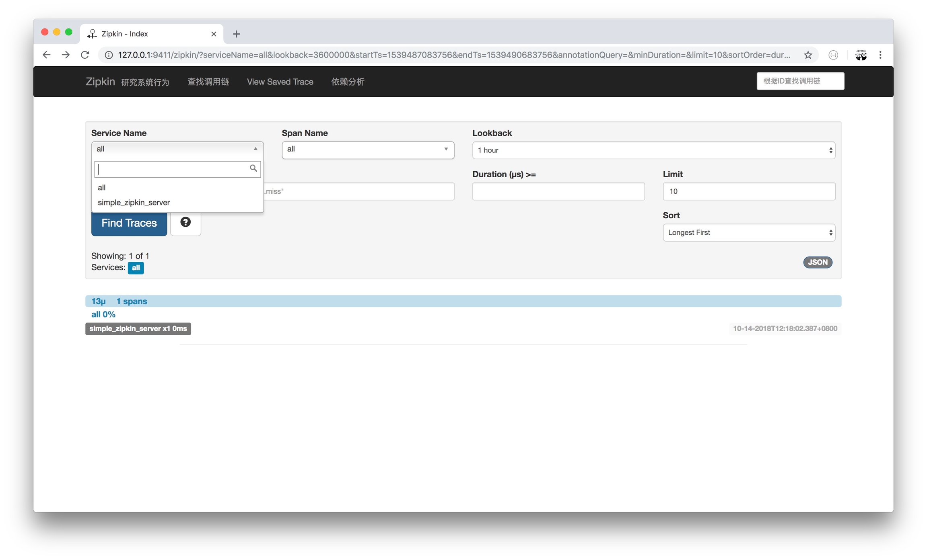Click the JSON button
This screenshot has height=560, width=927.
[x=818, y=262]
